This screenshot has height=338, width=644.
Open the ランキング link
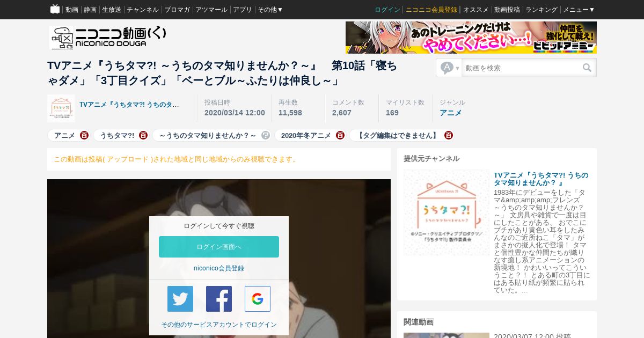[x=541, y=10]
